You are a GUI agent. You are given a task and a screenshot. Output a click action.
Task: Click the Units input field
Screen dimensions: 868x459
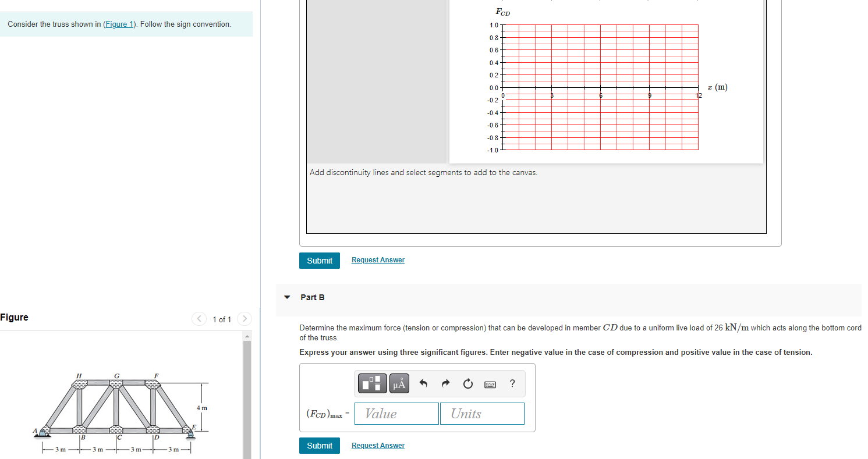coord(482,413)
